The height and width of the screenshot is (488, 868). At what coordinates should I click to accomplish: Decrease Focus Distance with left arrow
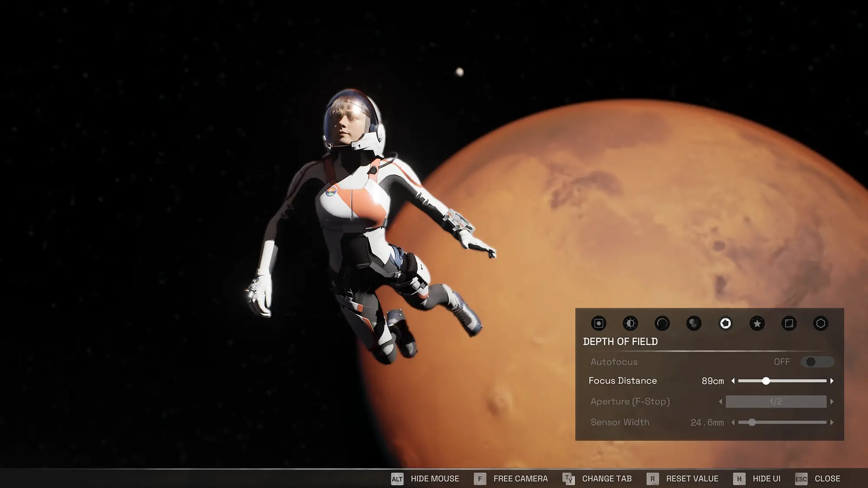(733, 381)
